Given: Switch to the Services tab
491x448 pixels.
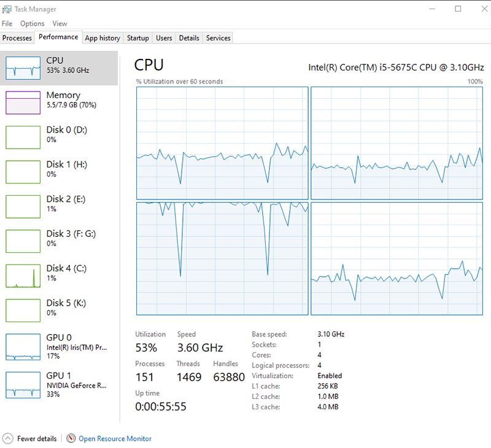Looking at the screenshot, I should [x=218, y=38].
